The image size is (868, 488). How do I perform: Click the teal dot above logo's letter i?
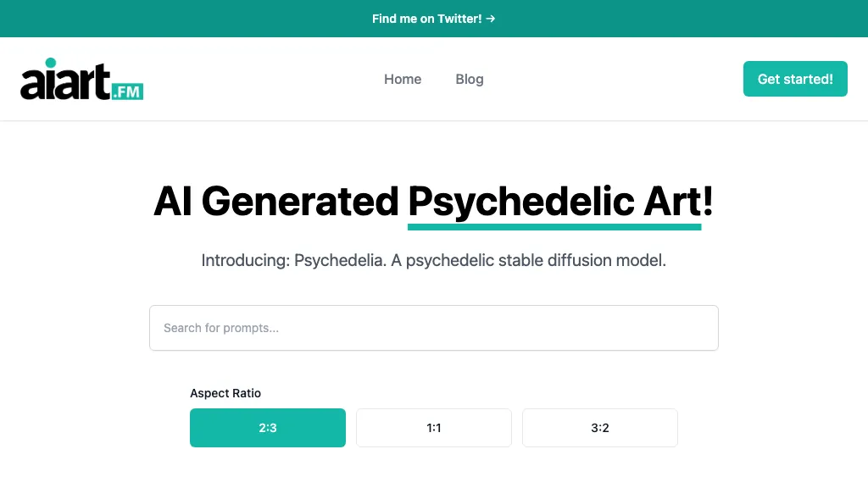point(51,63)
